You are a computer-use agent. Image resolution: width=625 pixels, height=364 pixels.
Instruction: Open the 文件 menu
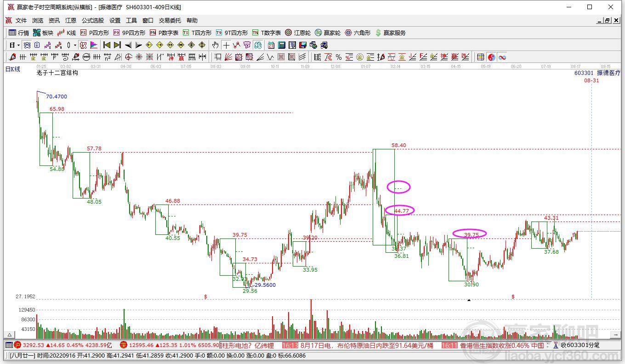21,21
